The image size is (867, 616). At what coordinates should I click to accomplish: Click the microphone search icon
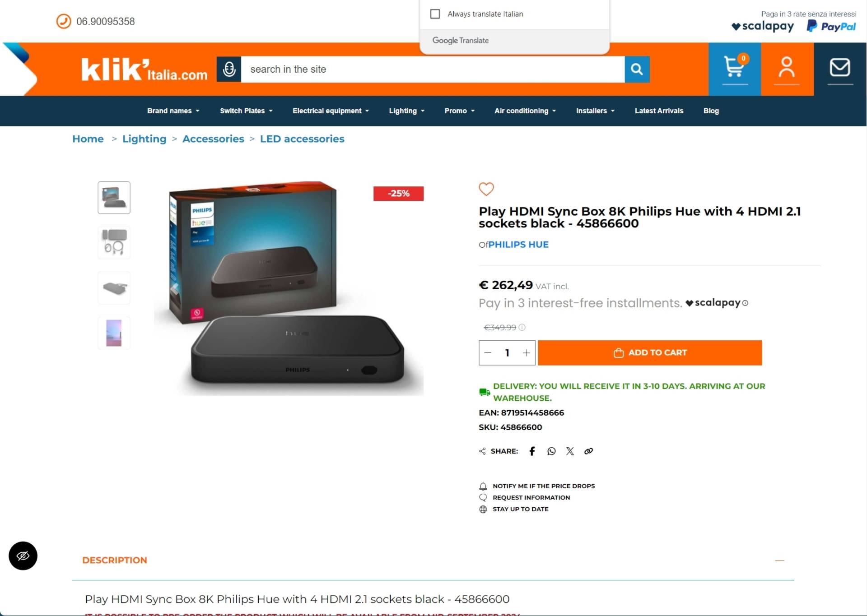pos(229,69)
